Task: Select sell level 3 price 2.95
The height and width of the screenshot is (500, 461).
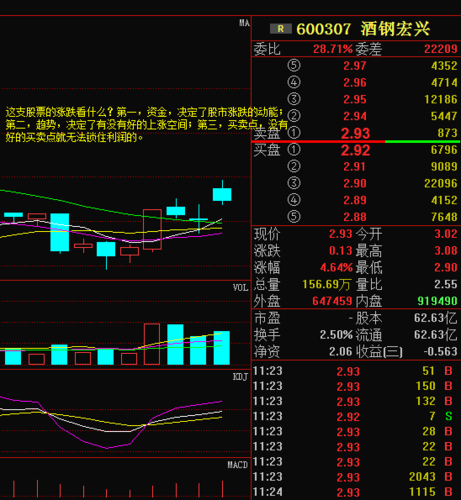Action: click(x=355, y=99)
